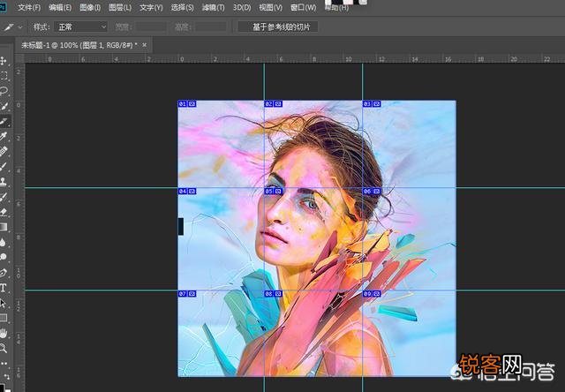Select the Pen tool

coord(4,273)
